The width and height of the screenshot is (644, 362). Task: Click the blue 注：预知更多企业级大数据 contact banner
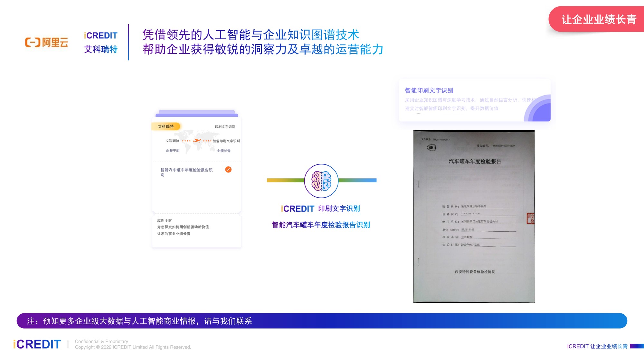(322, 321)
